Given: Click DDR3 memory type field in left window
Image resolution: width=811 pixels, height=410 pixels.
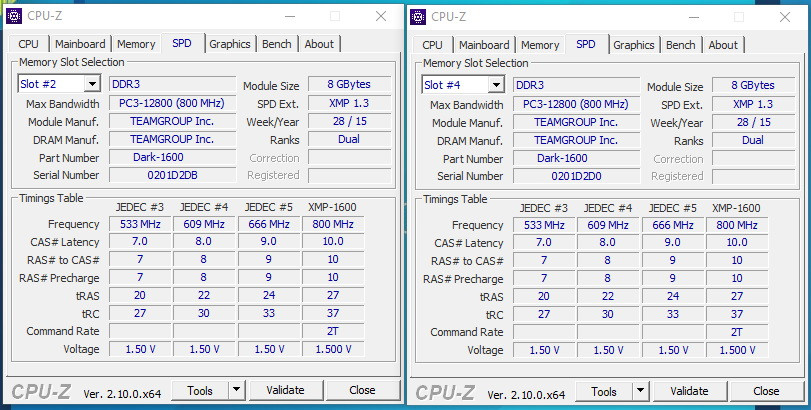Looking at the screenshot, I should pyautogui.click(x=172, y=84).
